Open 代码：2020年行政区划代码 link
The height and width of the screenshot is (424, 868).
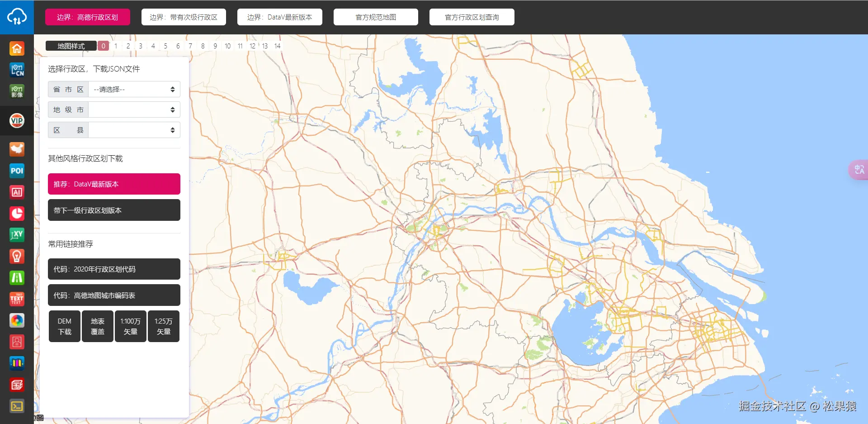click(114, 269)
